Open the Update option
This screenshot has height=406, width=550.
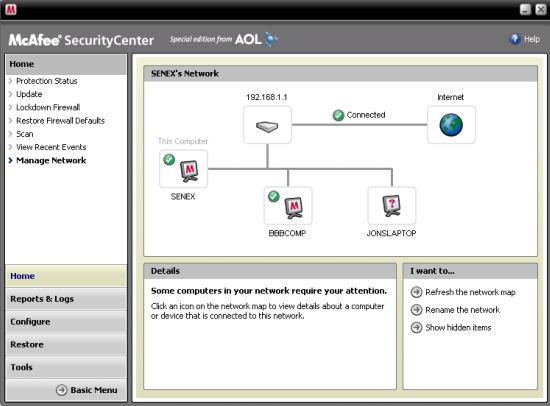click(29, 94)
